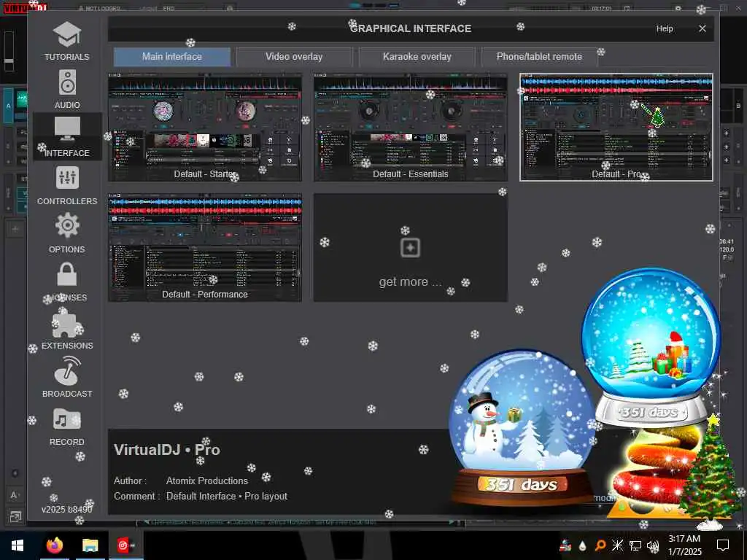This screenshot has height=560, width=747.
Task: Click the leftmost colorful tray icon
Action: [565, 545]
